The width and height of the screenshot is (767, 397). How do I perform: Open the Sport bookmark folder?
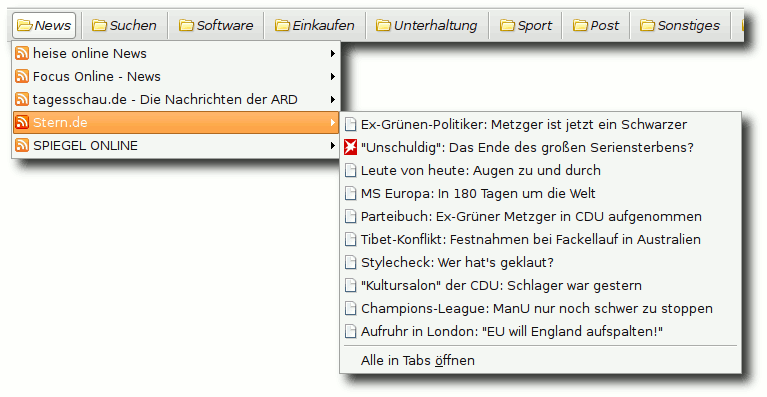pos(526,25)
